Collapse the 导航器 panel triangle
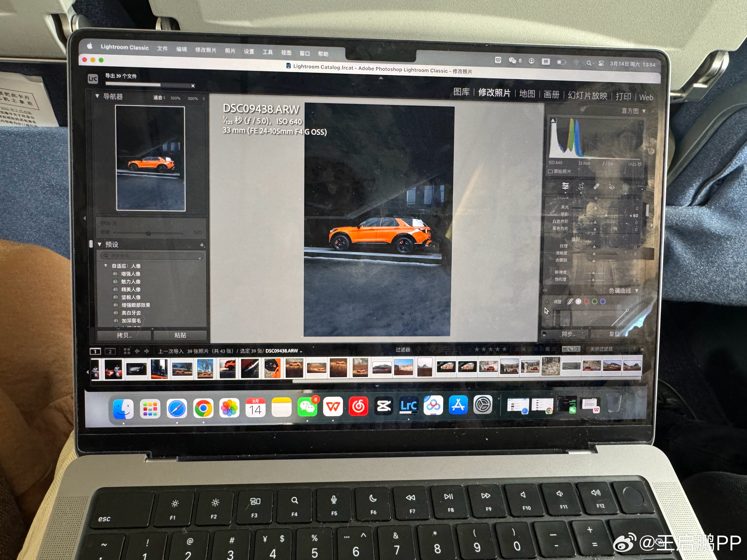Image resolution: width=747 pixels, height=560 pixels. (x=97, y=96)
